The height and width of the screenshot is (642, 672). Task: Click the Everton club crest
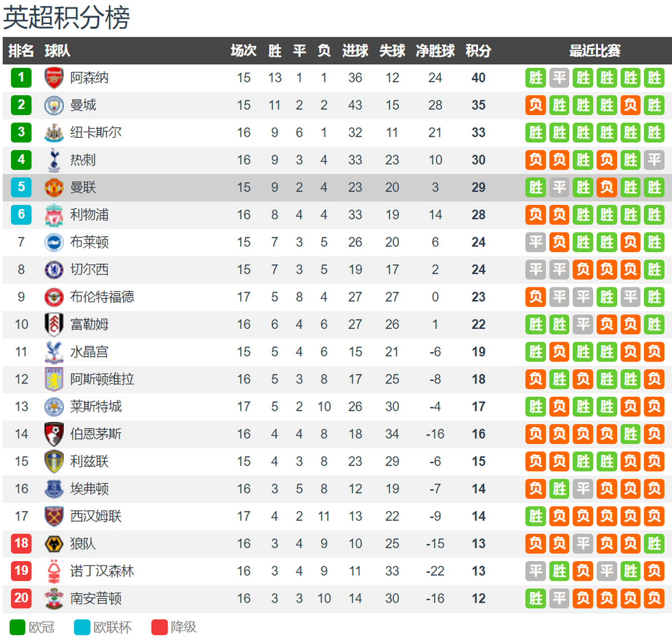(54, 489)
